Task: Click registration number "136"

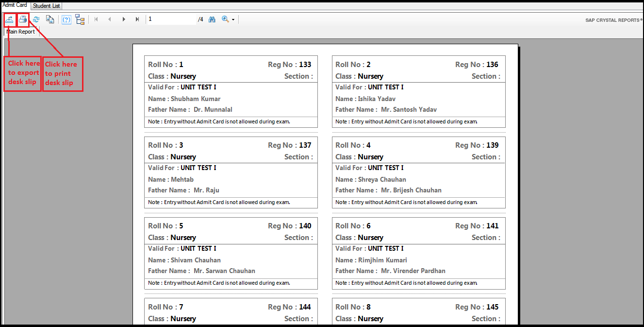Action: pyautogui.click(x=493, y=65)
